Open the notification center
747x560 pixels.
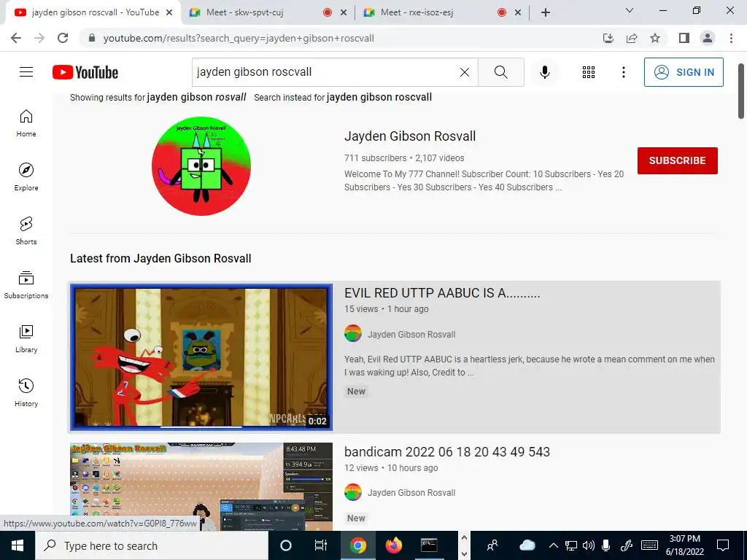coord(723,545)
